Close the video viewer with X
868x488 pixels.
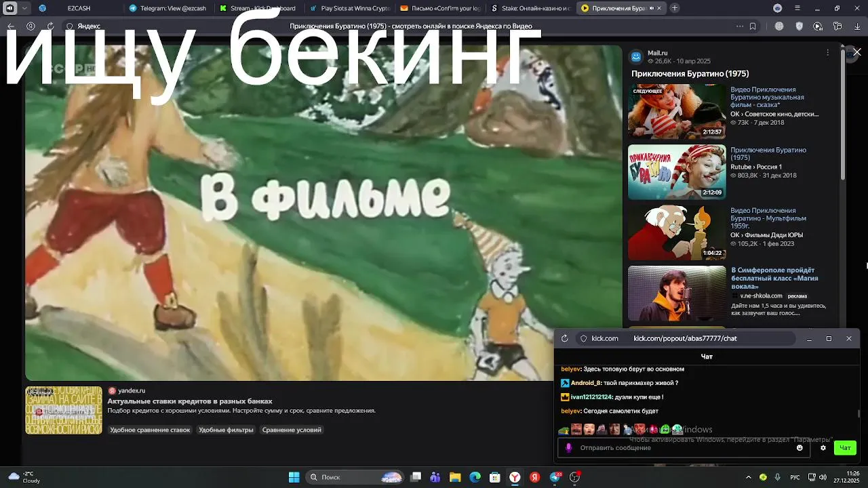tap(857, 52)
